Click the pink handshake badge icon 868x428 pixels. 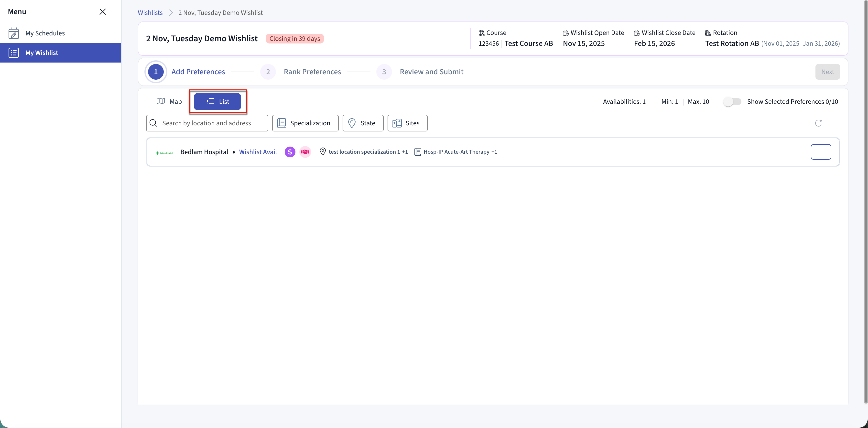pyautogui.click(x=305, y=152)
